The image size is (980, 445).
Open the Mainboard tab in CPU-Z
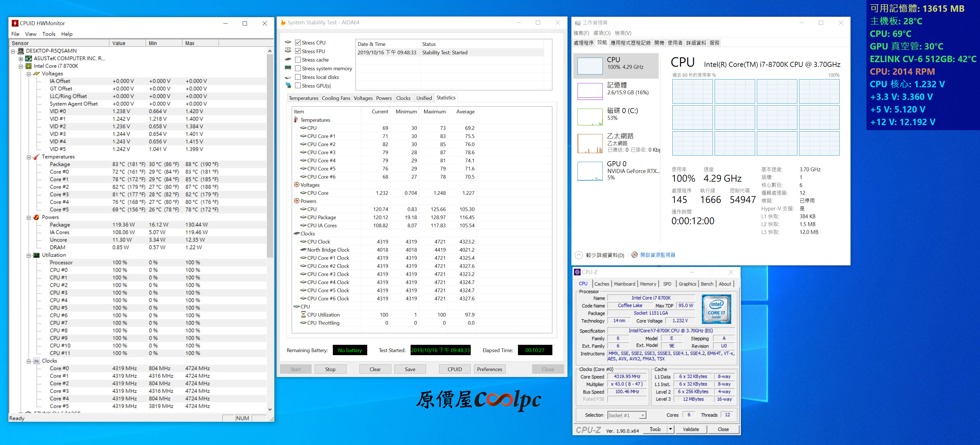tap(624, 284)
